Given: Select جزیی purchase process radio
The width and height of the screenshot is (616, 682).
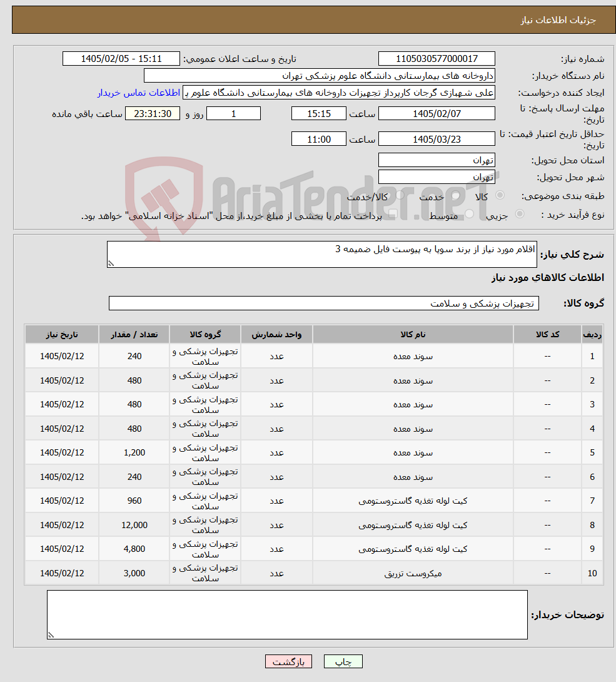Looking at the screenshot, I should pyautogui.click(x=520, y=214).
